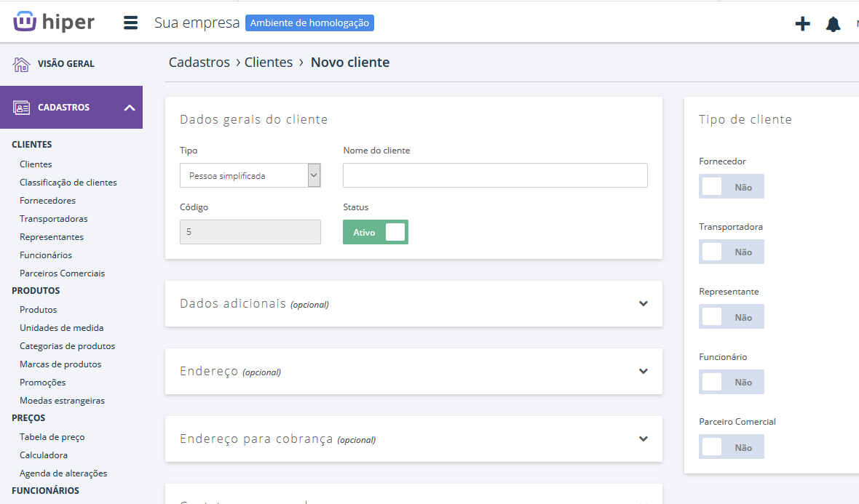
Task: Expand the Dados adicionais section
Action: (643, 304)
